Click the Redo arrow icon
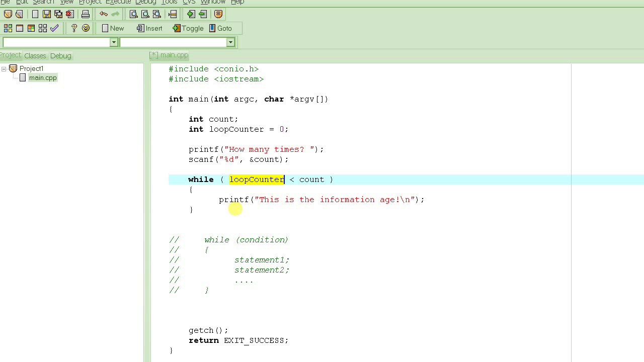The image size is (644, 362). tap(115, 14)
